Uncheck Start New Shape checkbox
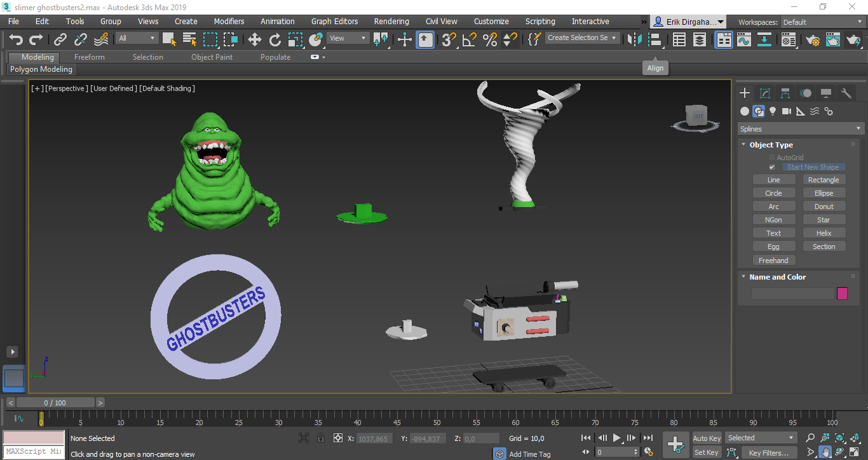The width and height of the screenshot is (868, 460). point(772,167)
